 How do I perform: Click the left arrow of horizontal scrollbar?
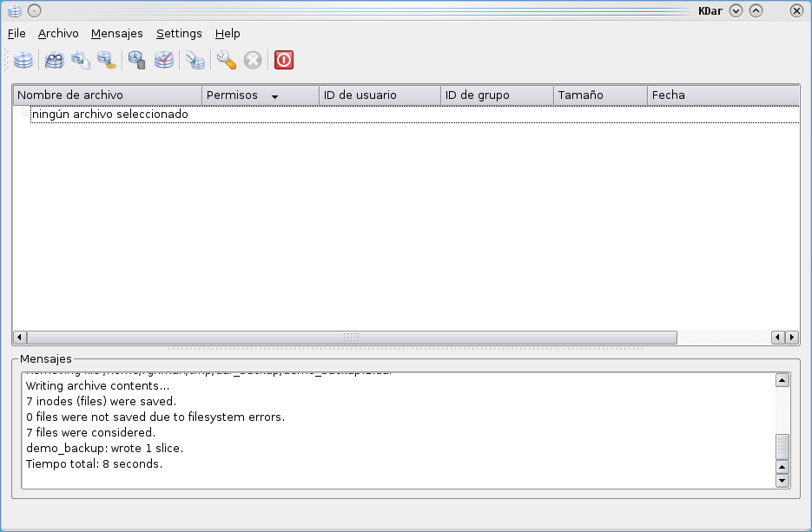[20, 337]
